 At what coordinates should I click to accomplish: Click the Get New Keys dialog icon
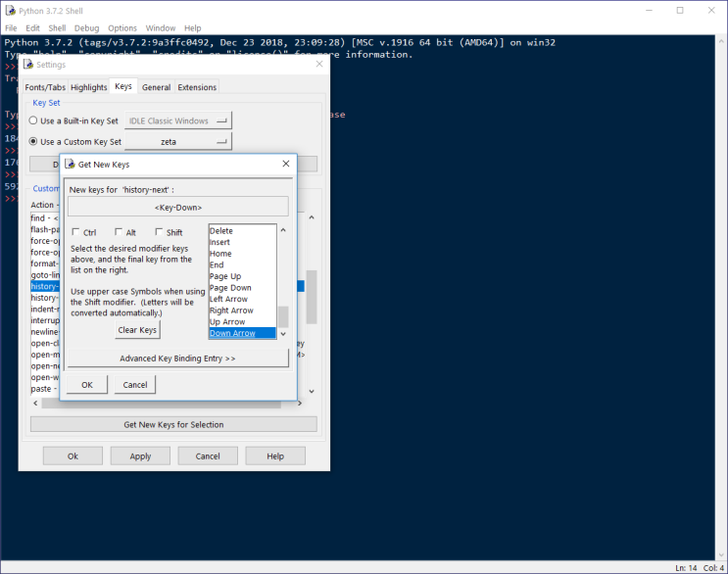point(70,164)
